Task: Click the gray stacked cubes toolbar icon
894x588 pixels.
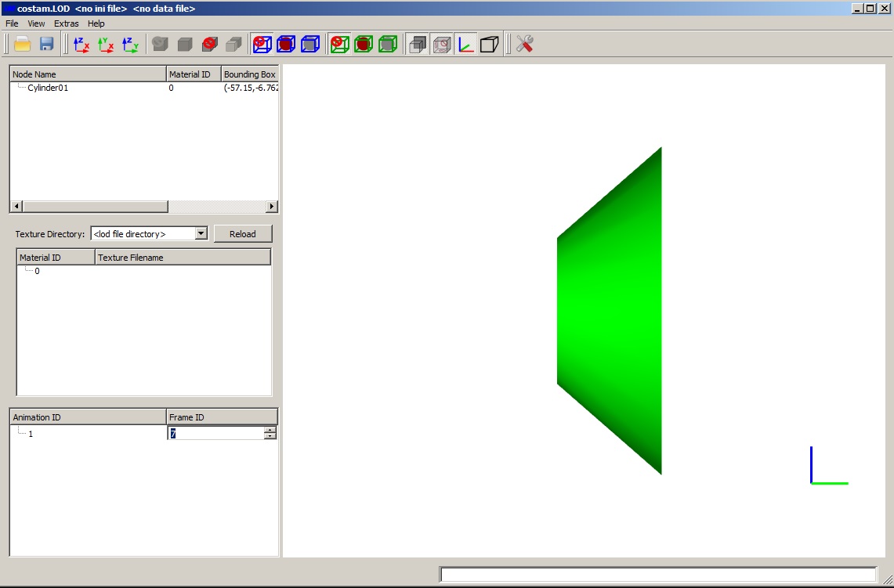Action: pos(233,44)
